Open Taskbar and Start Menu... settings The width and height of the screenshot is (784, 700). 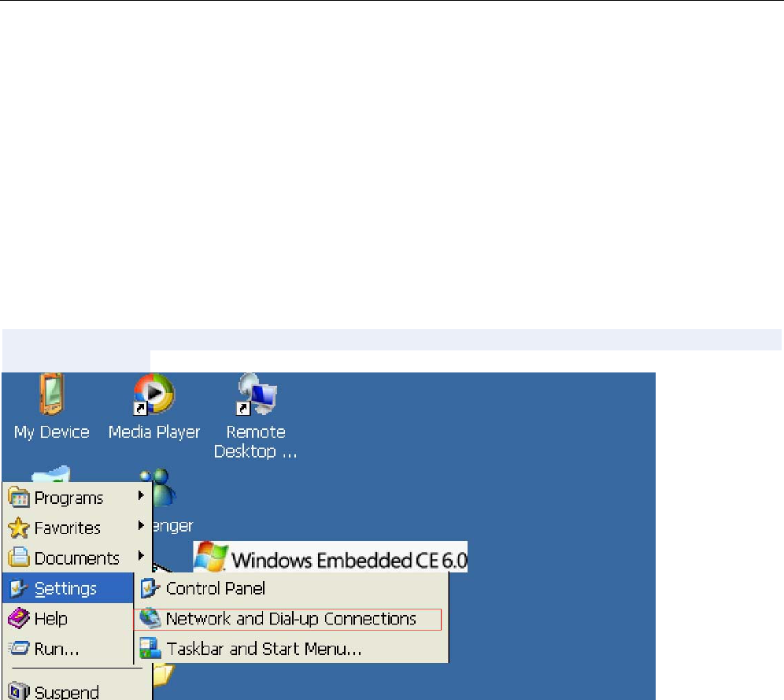pos(291,649)
